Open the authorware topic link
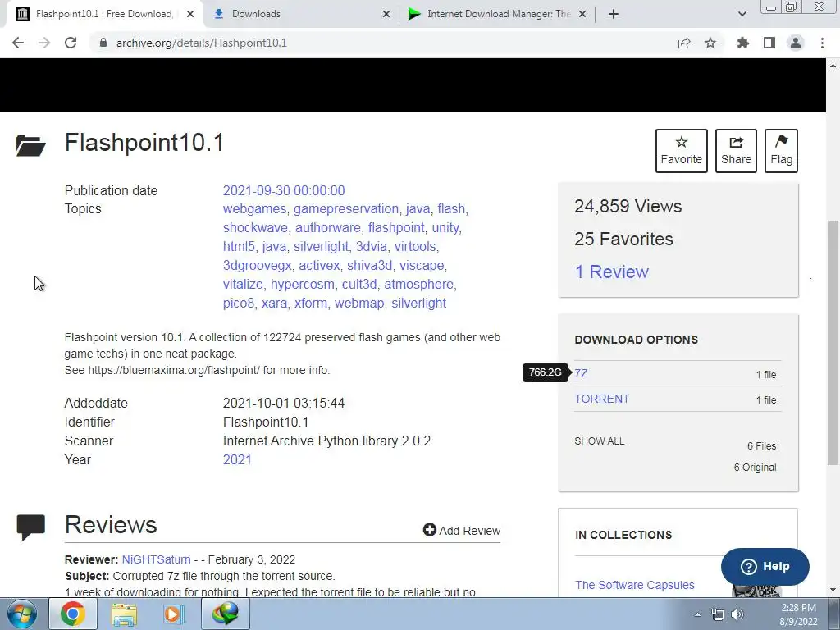The height and width of the screenshot is (630, 840). [328, 228]
